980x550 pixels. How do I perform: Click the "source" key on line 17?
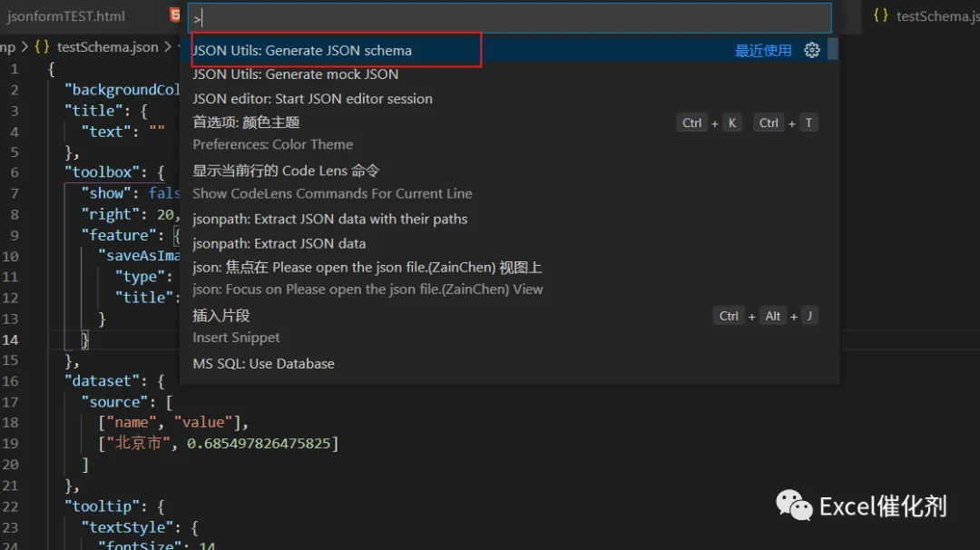click(115, 402)
